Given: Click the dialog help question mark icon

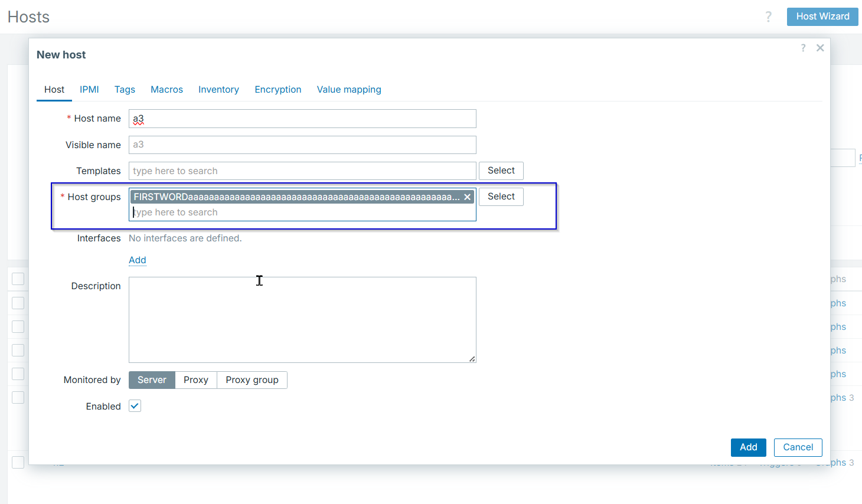Looking at the screenshot, I should [803, 48].
